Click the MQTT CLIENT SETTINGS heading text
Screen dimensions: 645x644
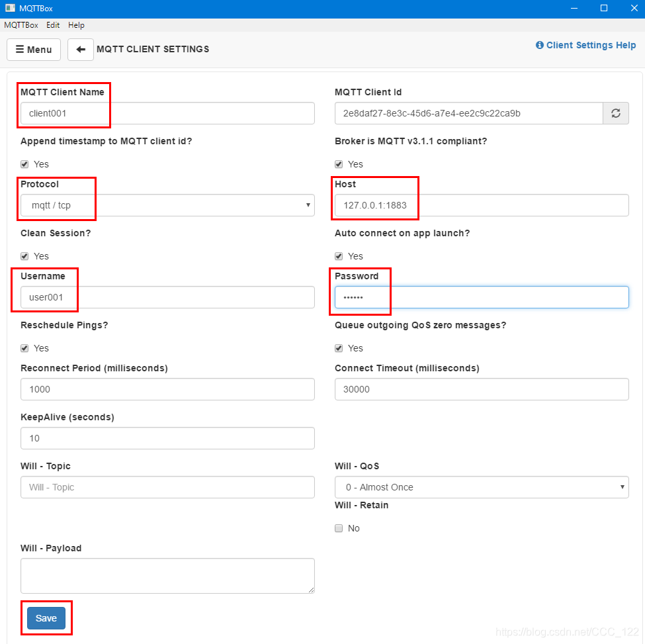tap(153, 50)
